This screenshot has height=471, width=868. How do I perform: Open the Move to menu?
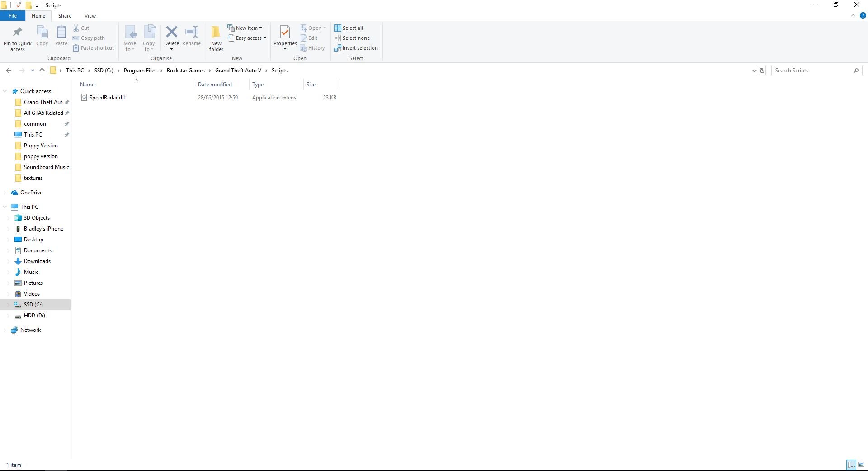tap(130, 38)
